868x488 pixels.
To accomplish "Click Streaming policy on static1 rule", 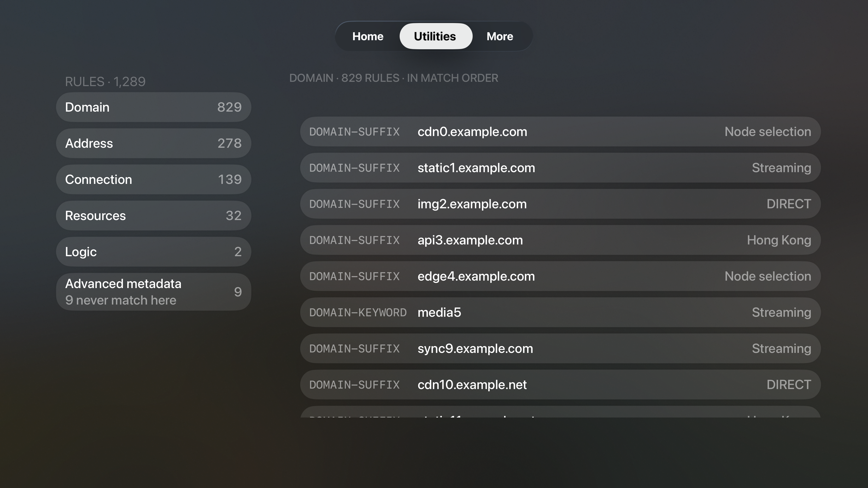I will click(781, 168).
